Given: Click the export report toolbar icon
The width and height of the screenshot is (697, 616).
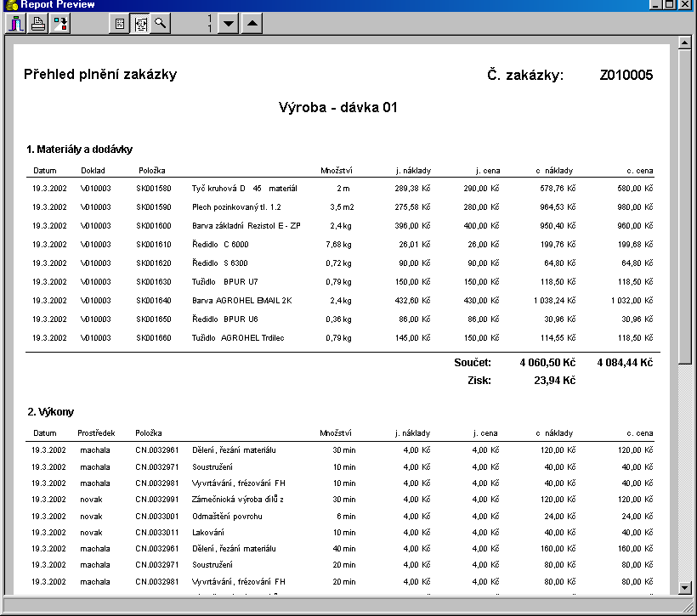Looking at the screenshot, I should point(59,24).
